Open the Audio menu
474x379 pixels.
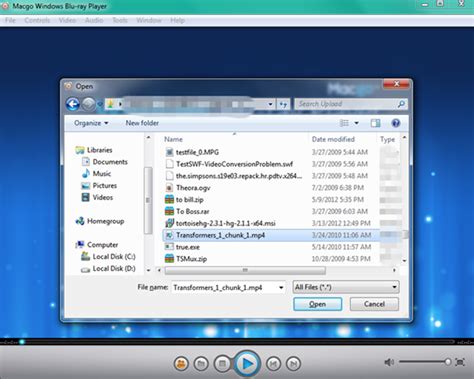point(94,20)
